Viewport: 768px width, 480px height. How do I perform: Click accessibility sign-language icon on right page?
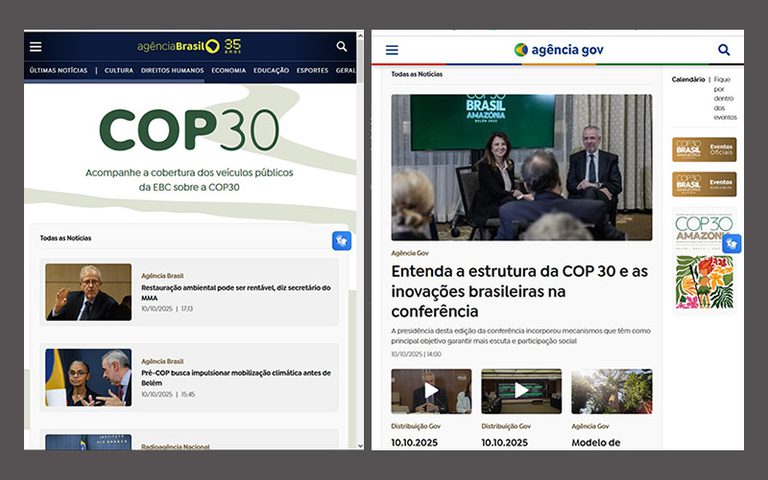point(732,243)
